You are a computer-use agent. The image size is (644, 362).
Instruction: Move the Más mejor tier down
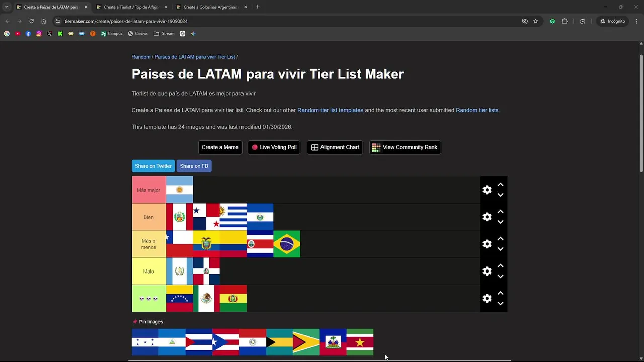500,195
